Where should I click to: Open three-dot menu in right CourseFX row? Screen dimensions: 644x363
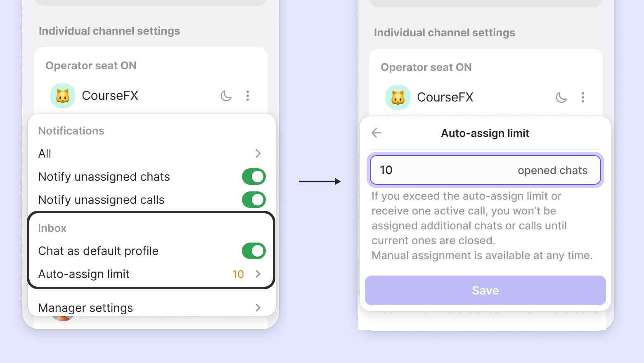(583, 97)
